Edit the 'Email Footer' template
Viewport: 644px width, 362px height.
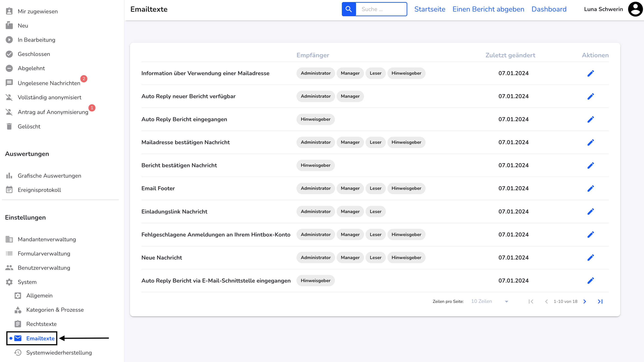click(x=591, y=188)
